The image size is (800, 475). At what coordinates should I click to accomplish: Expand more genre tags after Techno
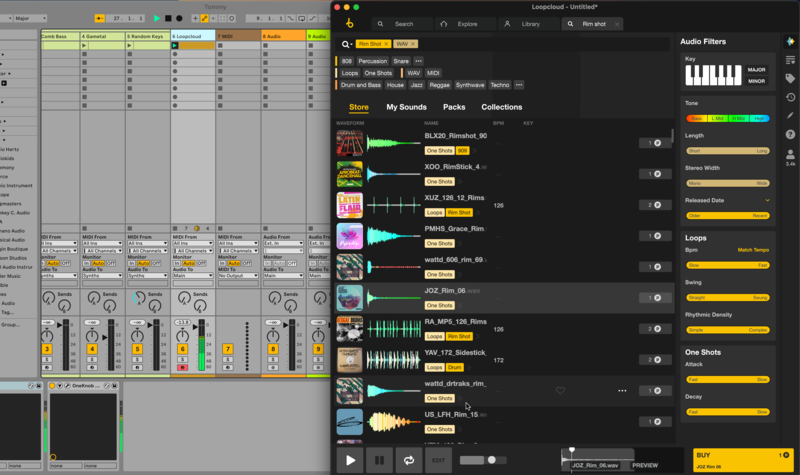click(519, 85)
